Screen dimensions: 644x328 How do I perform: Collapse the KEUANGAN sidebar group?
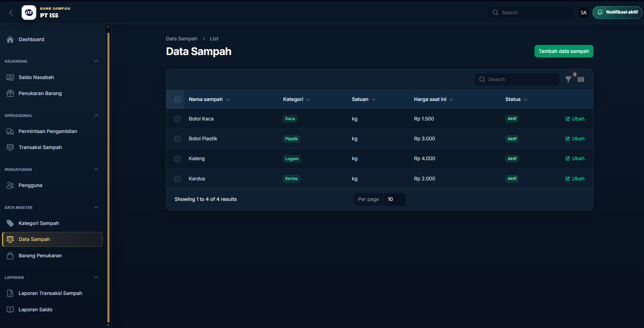96,61
